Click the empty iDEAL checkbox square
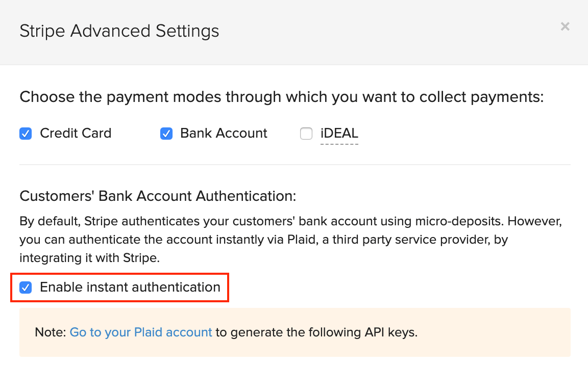The width and height of the screenshot is (588, 366). click(x=306, y=134)
